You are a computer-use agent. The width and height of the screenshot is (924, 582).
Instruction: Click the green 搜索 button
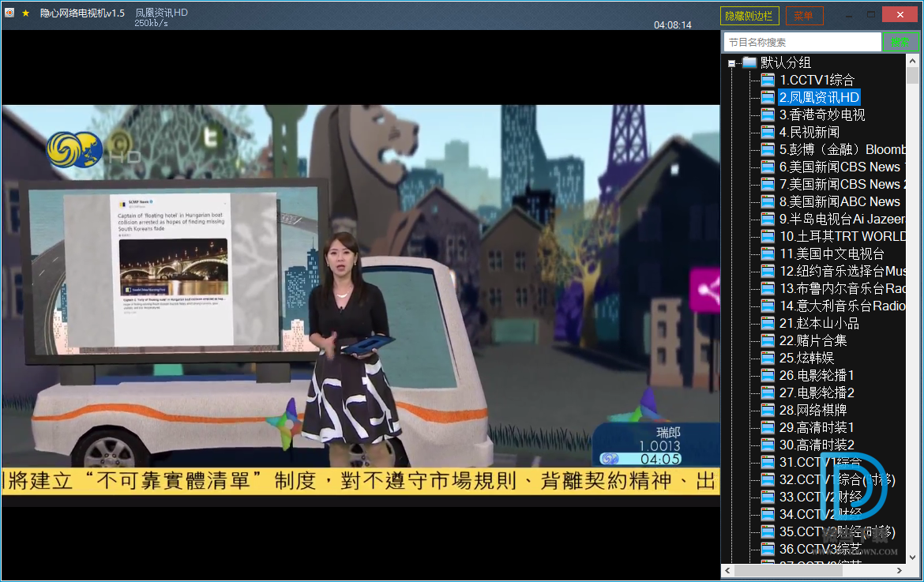click(x=900, y=43)
